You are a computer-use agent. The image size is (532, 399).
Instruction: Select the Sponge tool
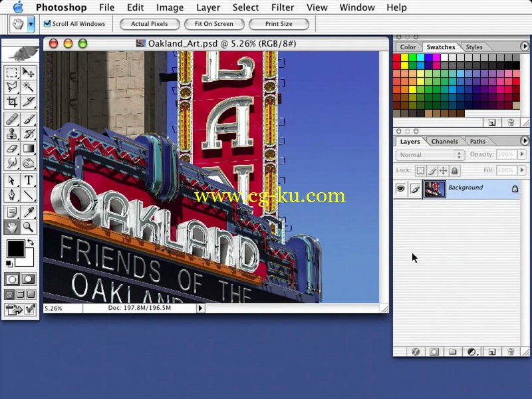point(29,163)
